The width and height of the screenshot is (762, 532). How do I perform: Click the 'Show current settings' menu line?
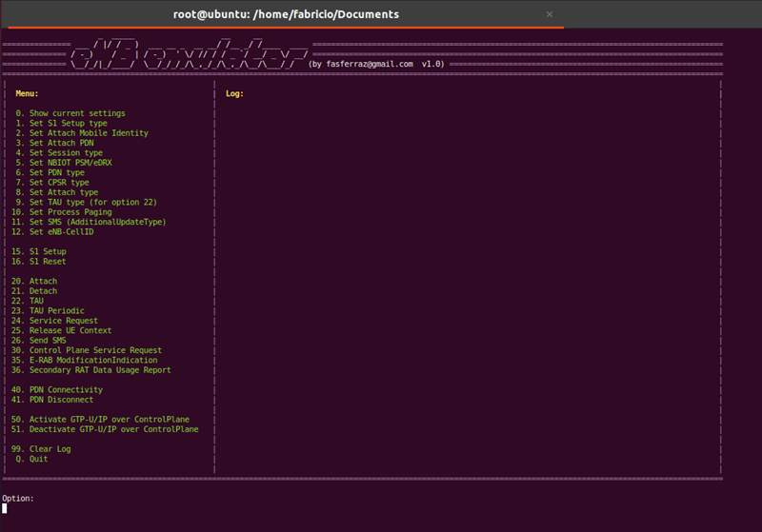tap(70, 113)
